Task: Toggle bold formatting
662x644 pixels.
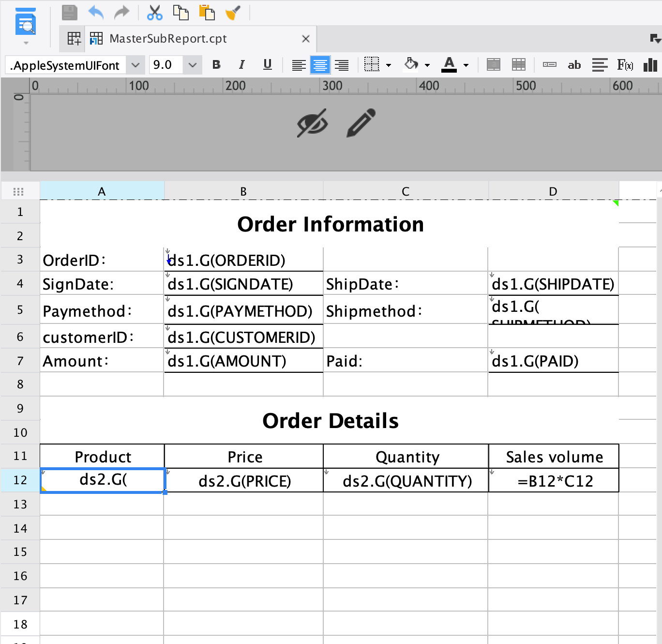Action: [x=216, y=64]
